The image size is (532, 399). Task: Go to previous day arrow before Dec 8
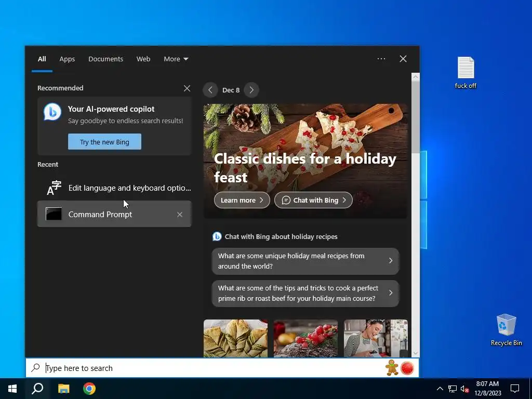pyautogui.click(x=210, y=90)
